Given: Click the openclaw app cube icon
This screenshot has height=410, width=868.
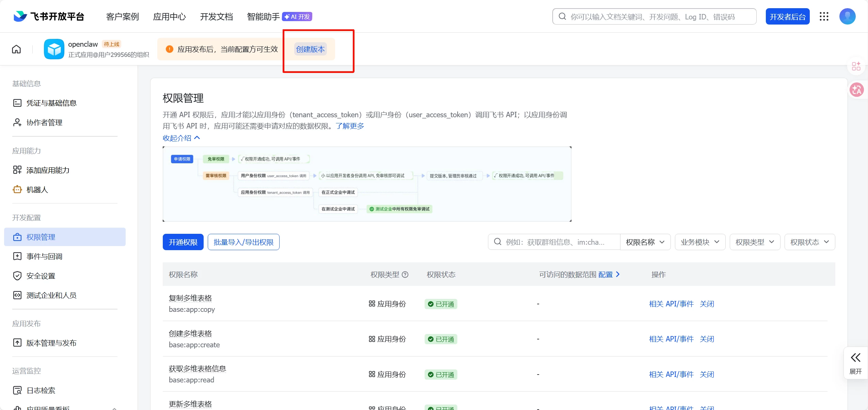Looking at the screenshot, I should 54,49.
